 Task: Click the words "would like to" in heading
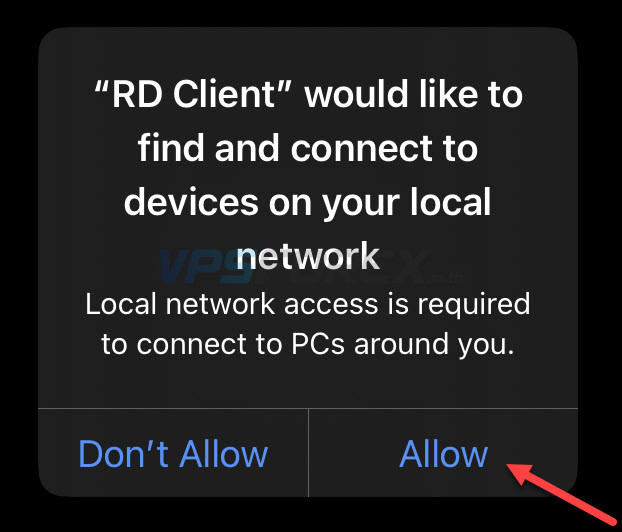click(x=414, y=94)
